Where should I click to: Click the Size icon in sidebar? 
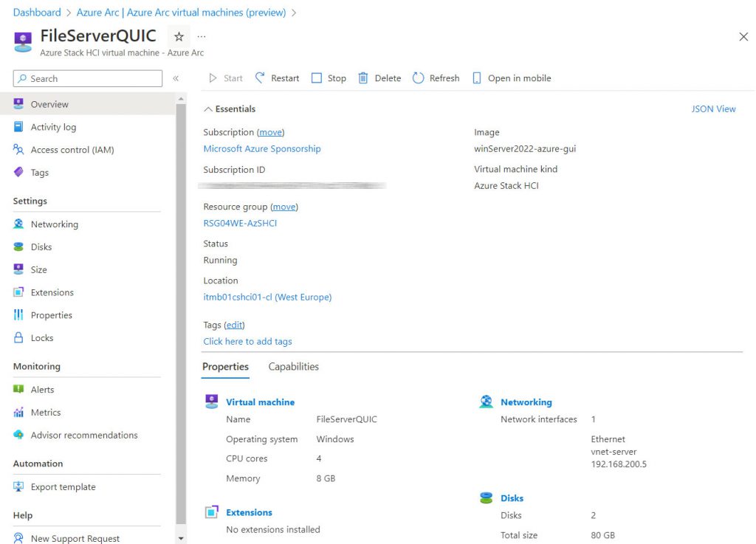pos(18,269)
